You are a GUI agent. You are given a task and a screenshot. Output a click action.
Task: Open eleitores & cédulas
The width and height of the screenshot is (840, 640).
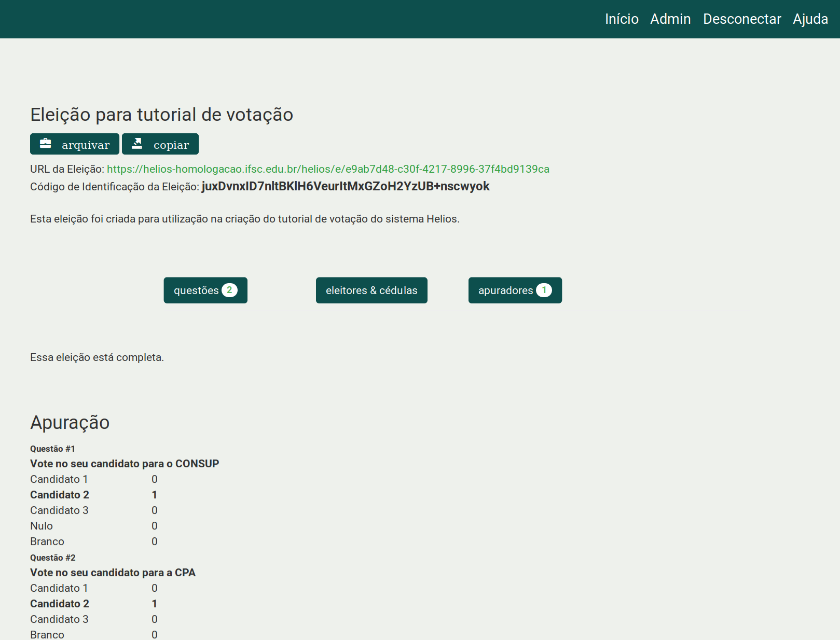[x=371, y=290]
